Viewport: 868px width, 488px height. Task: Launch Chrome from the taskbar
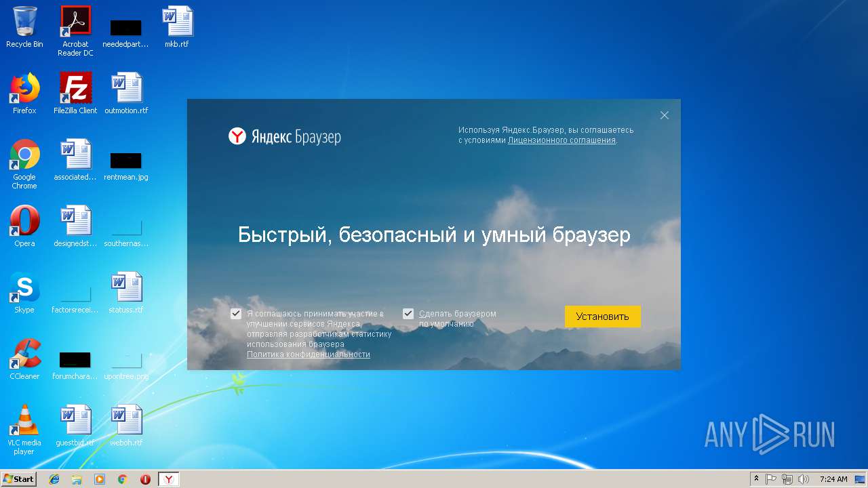pos(123,479)
